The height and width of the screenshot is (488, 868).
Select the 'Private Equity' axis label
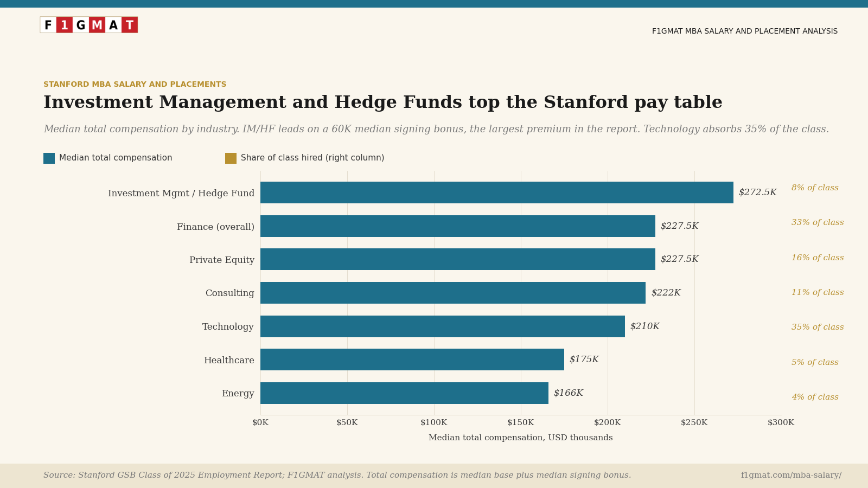(222, 260)
